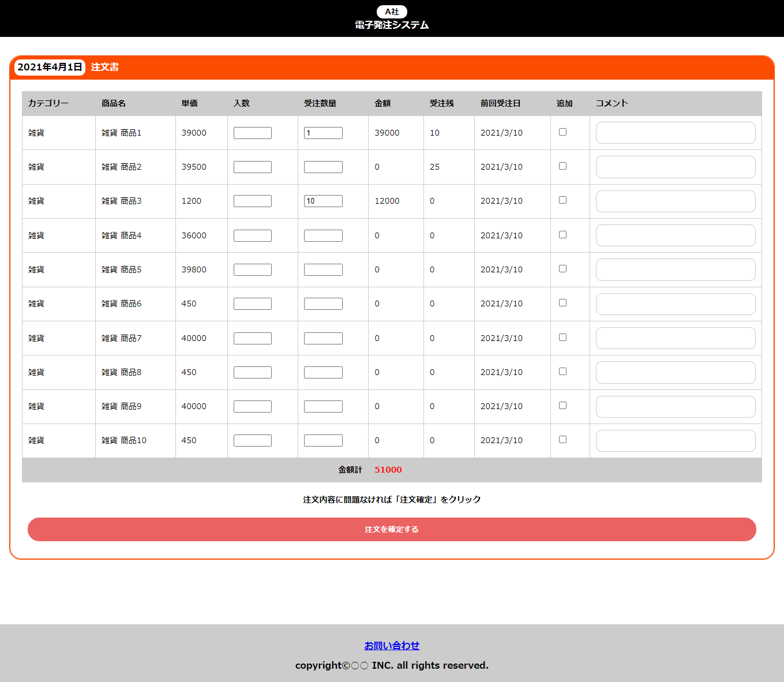Click 受注数量 field for 雑貨 商品5
The height and width of the screenshot is (682, 784).
pos(323,269)
